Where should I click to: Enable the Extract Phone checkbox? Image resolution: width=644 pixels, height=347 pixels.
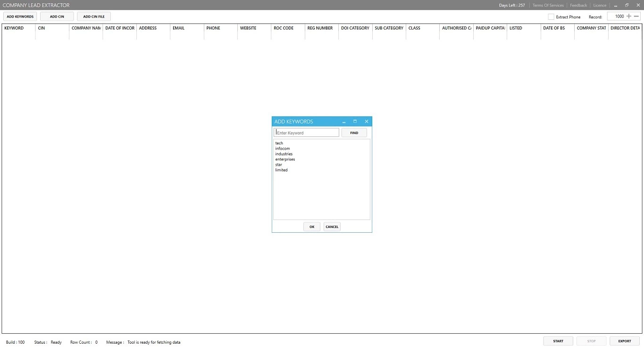click(x=551, y=17)
